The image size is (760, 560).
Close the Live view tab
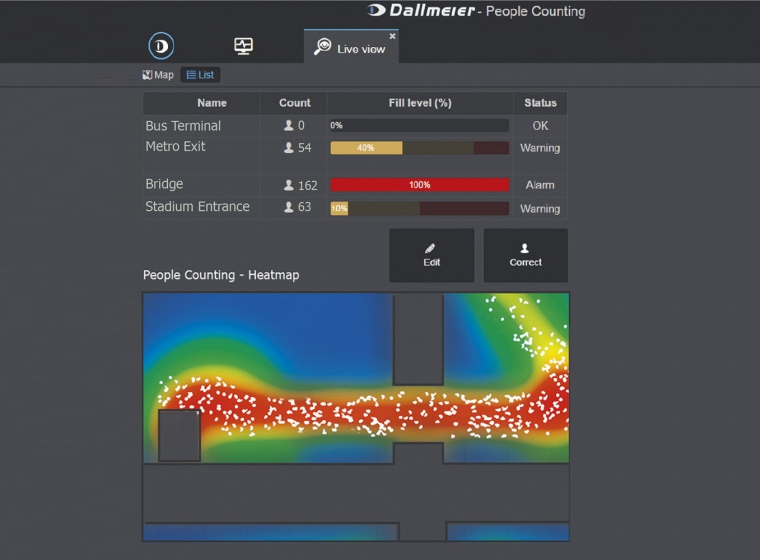pos(392,36)
